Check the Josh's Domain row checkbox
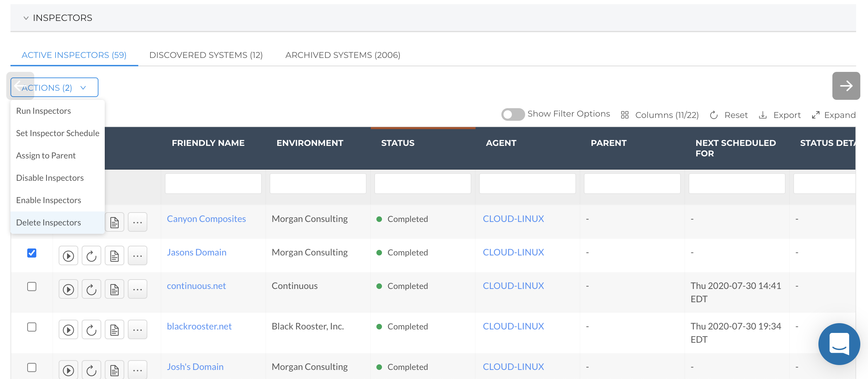 click(x=32, y=367)
